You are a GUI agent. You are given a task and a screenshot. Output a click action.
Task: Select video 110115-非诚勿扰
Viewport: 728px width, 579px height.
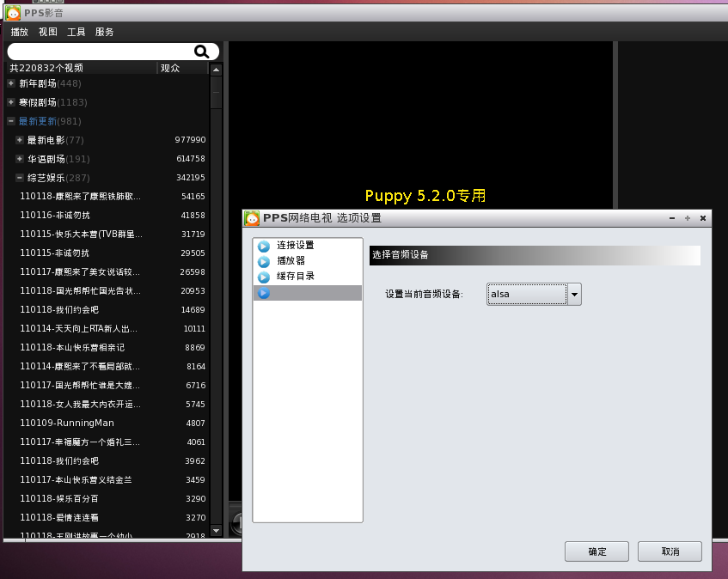(55, 253)
